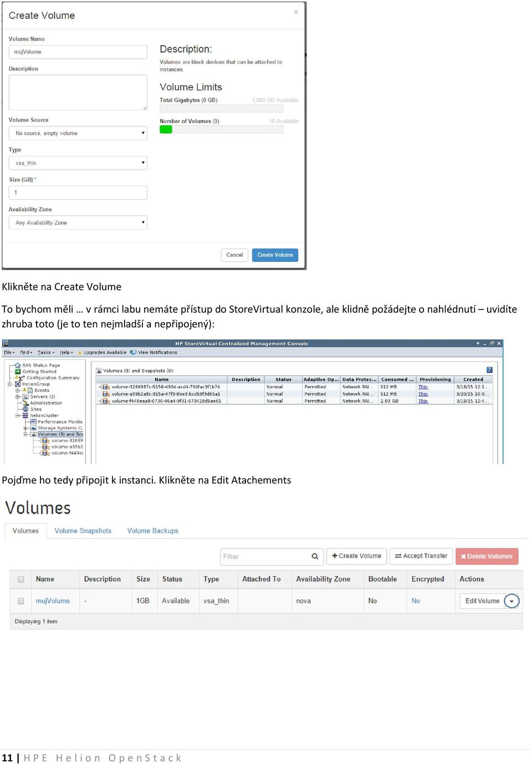Screen dimensions: 532x764
Task: Click the View Notifications monitor icon
Action: click(133, 352)
